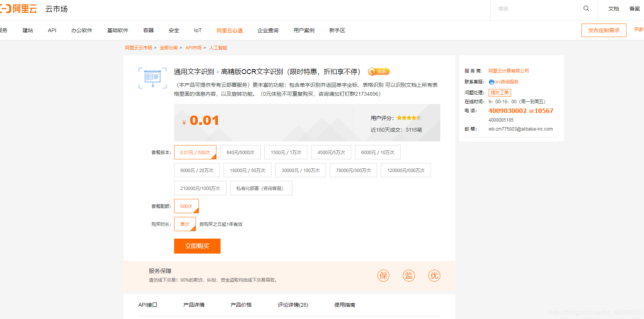
Task: Open 人工智能 breadcrumb link
Action: tap(218, 48)
